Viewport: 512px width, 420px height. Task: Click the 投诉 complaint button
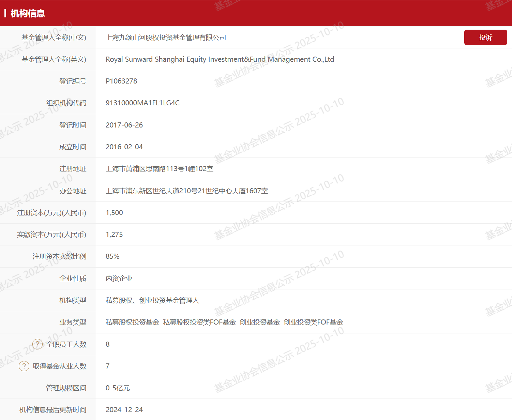point(485,37)
